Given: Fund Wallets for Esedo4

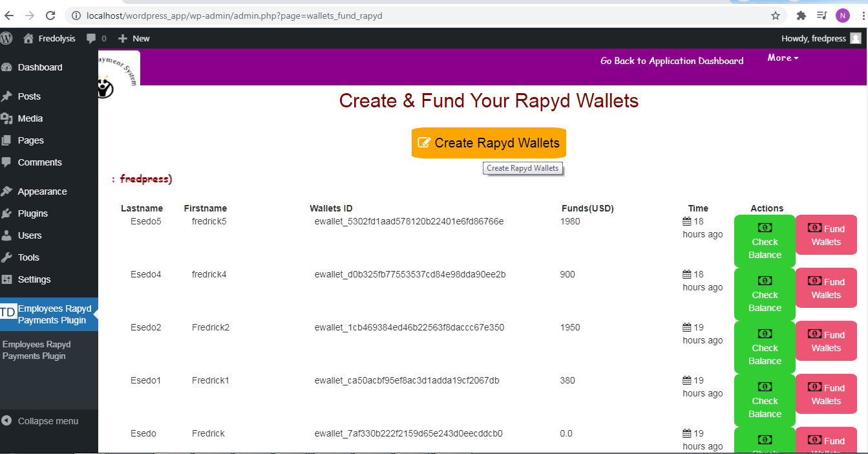Looking at the screenshot, I should pyautogui.click(x=826, y=288).
